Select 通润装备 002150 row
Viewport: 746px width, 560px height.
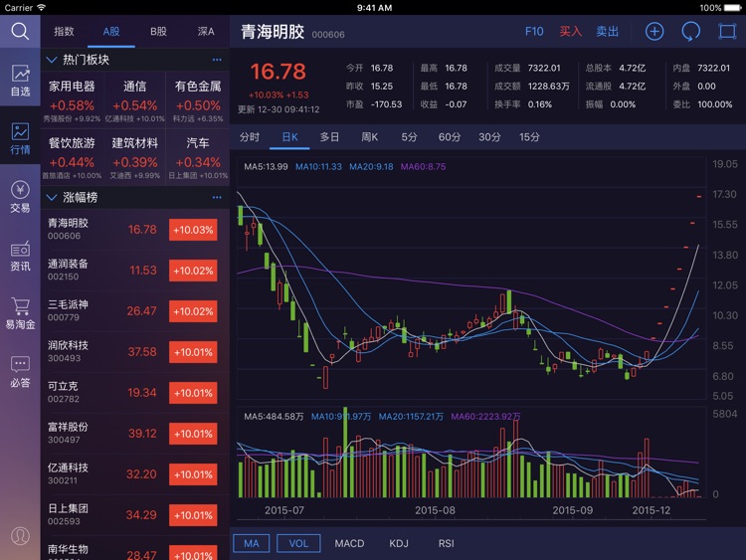pos(135,271)
